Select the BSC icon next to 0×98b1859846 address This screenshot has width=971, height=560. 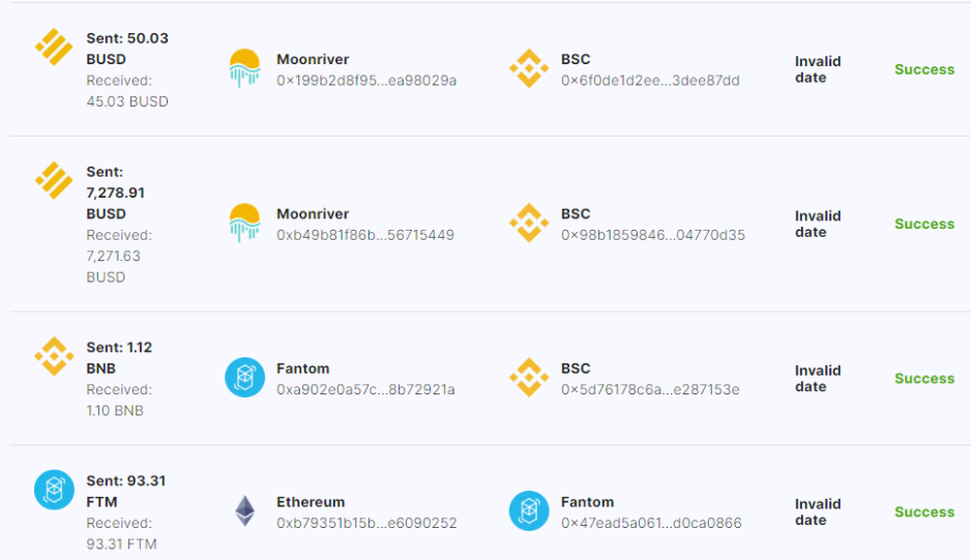tap(528, 223)
